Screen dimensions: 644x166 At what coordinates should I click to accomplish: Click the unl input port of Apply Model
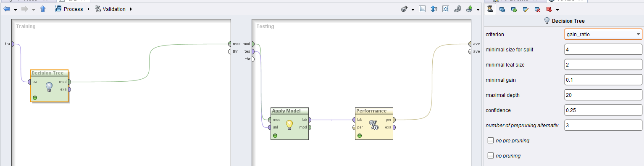coord(269,127)
